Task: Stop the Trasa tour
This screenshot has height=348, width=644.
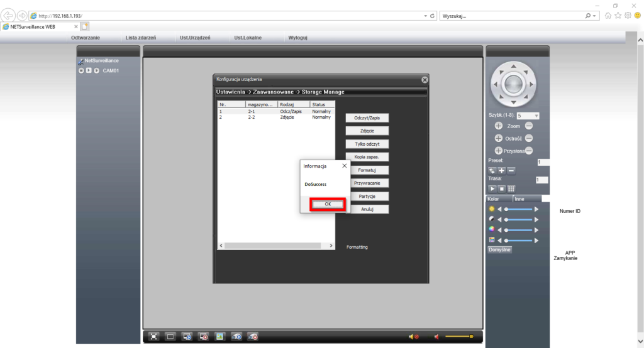Action: tap(502, 188)
